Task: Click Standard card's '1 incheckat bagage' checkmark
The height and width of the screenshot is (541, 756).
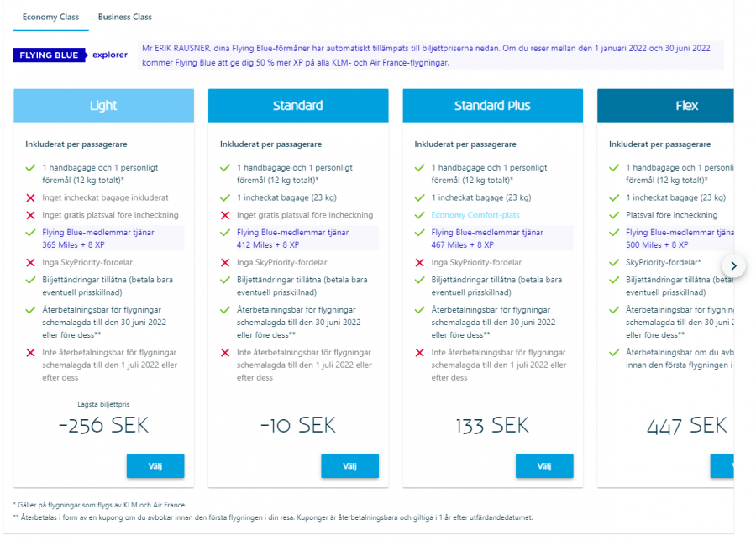Action: tap(225, 198)
